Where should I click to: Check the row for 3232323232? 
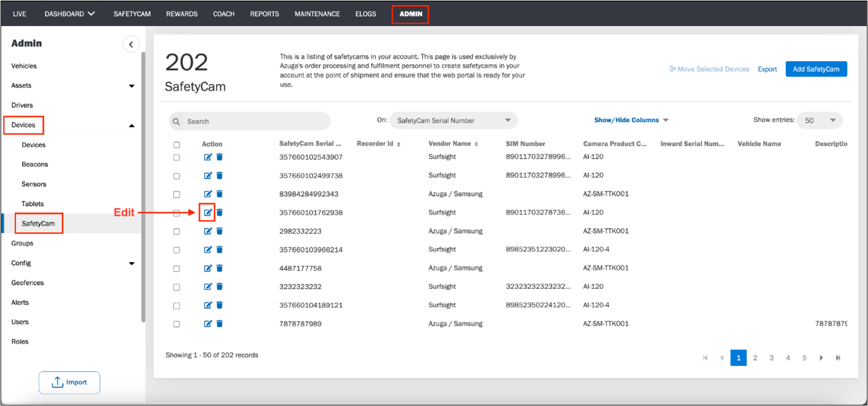point(176,287)
